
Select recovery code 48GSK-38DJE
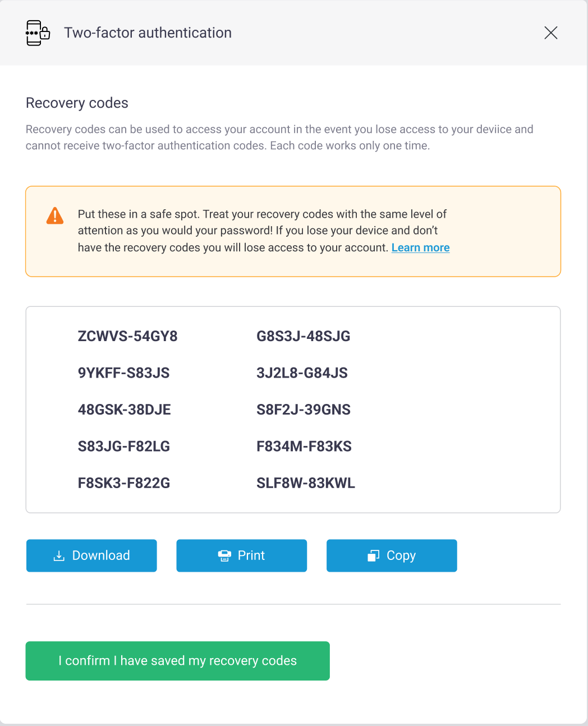pos(124,410)
